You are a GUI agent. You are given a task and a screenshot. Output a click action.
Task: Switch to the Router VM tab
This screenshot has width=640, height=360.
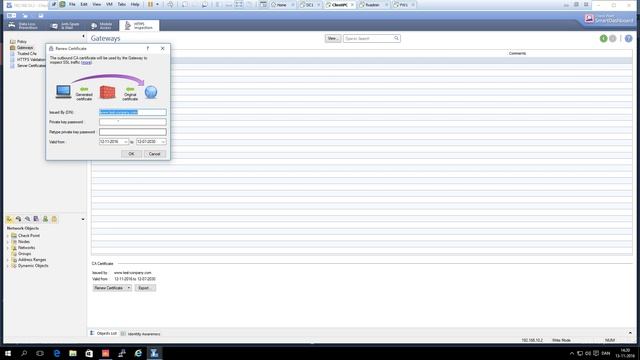[x=373, y=5]
